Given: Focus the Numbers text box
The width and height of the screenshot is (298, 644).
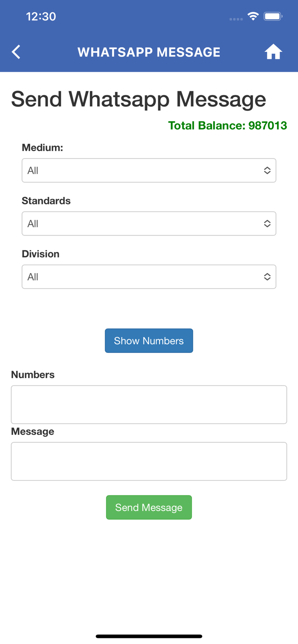Looking at the screenshot, I should coord(149,404).
